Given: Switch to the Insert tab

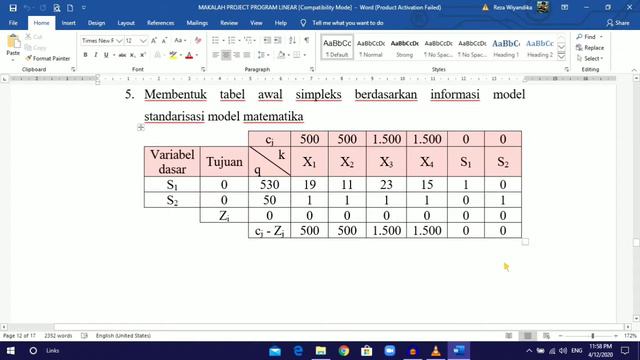Looking at the screenshot, I should pos(69,23).
